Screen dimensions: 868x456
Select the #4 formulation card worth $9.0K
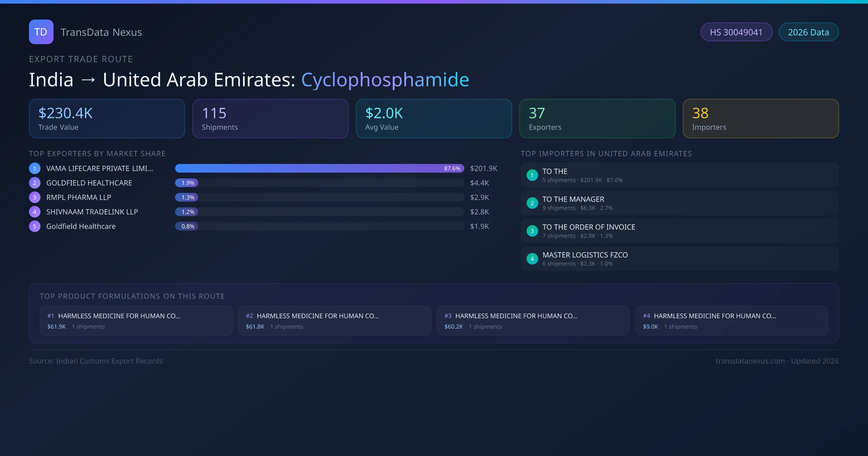[x=731, y=321]
